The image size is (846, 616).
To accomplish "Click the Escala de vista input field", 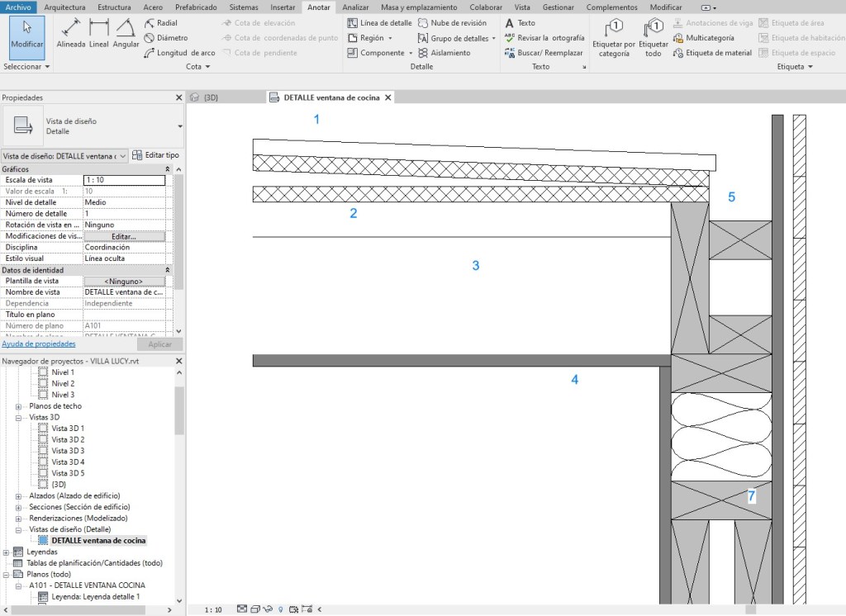I will coord(124,180).
